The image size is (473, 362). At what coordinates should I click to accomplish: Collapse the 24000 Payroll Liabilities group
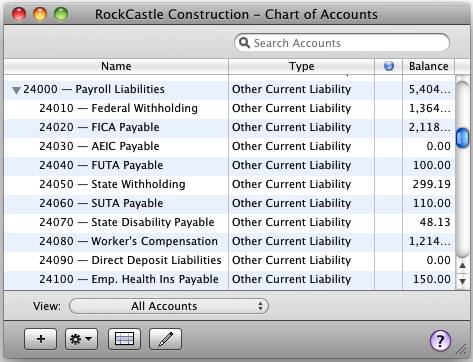point(16,90)
